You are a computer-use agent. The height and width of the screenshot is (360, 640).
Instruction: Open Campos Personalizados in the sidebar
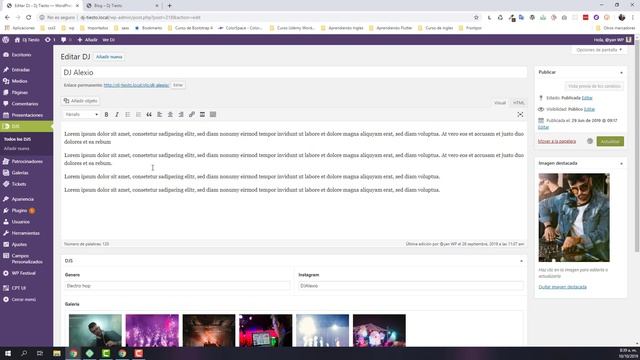[x=27, y=259]
